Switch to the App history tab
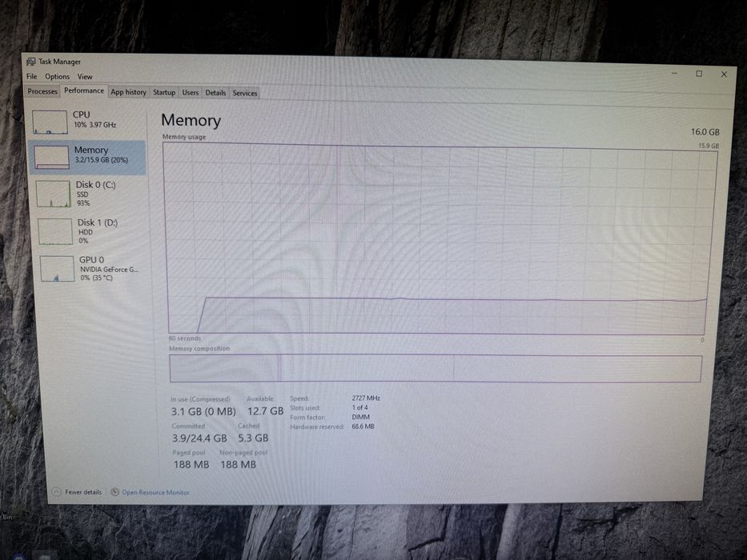Image resolution: width=747 pixels, height=560 pixels. point(128,92)
